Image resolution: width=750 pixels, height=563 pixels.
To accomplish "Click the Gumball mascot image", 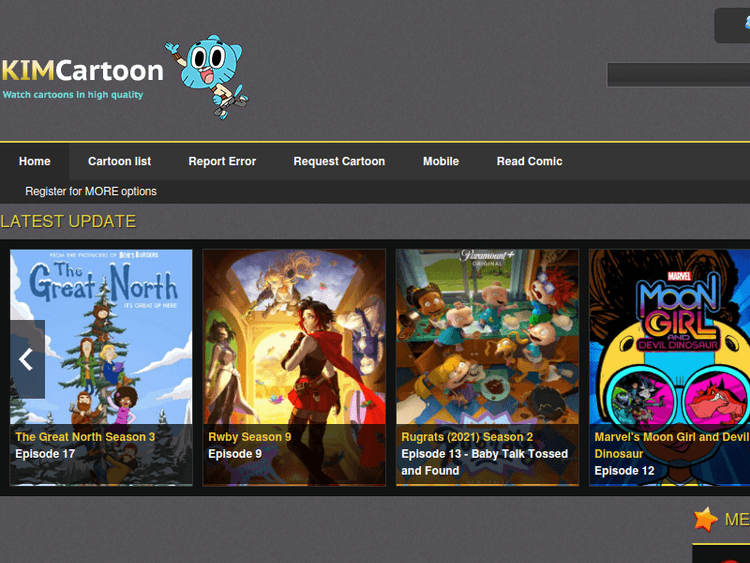I will 212,76.
